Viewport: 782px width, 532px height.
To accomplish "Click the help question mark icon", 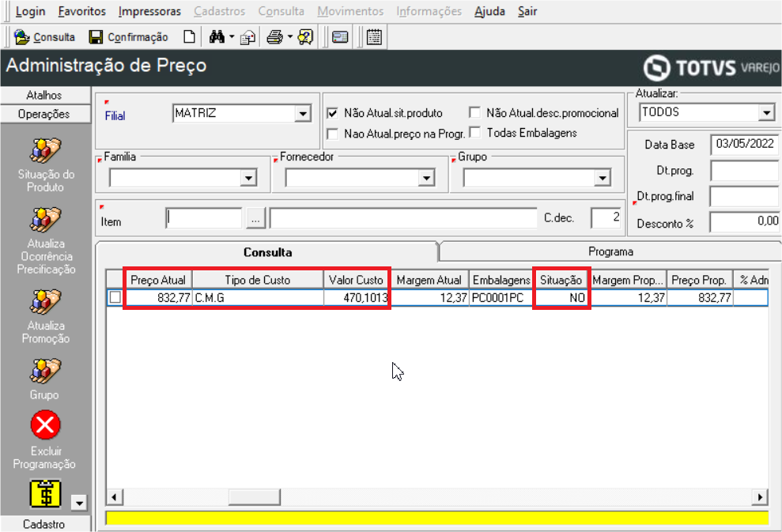I will pyautogui.click(x=305, y=37).
